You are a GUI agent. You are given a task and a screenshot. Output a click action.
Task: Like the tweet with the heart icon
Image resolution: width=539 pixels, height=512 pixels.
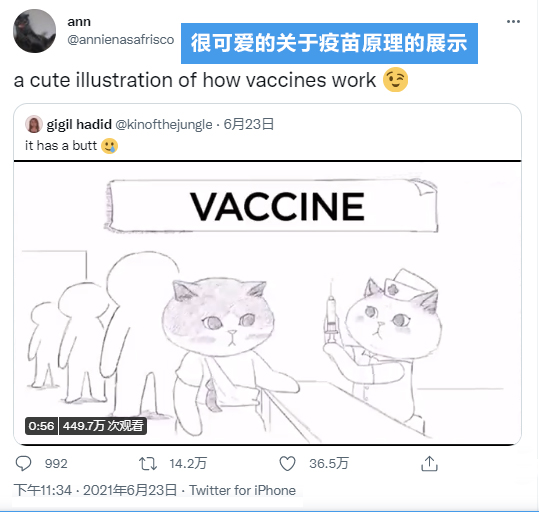[x=287, y=464]
